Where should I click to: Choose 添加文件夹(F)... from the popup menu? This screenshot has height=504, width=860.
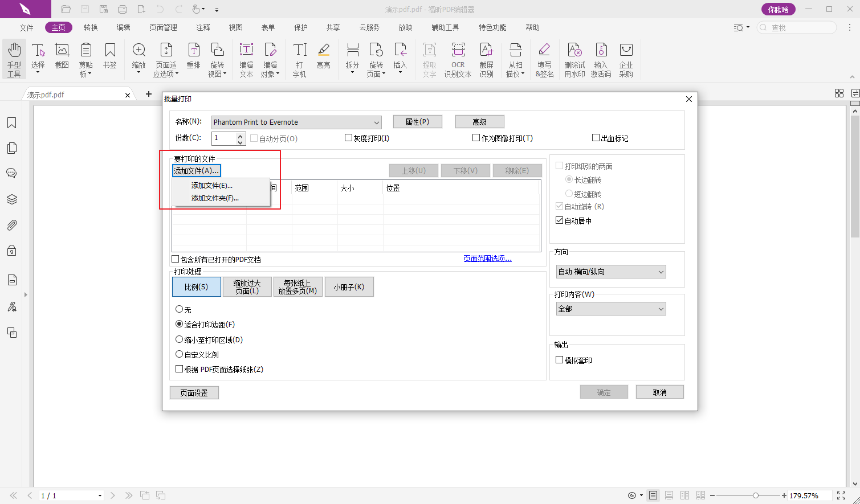coord(215,198)
